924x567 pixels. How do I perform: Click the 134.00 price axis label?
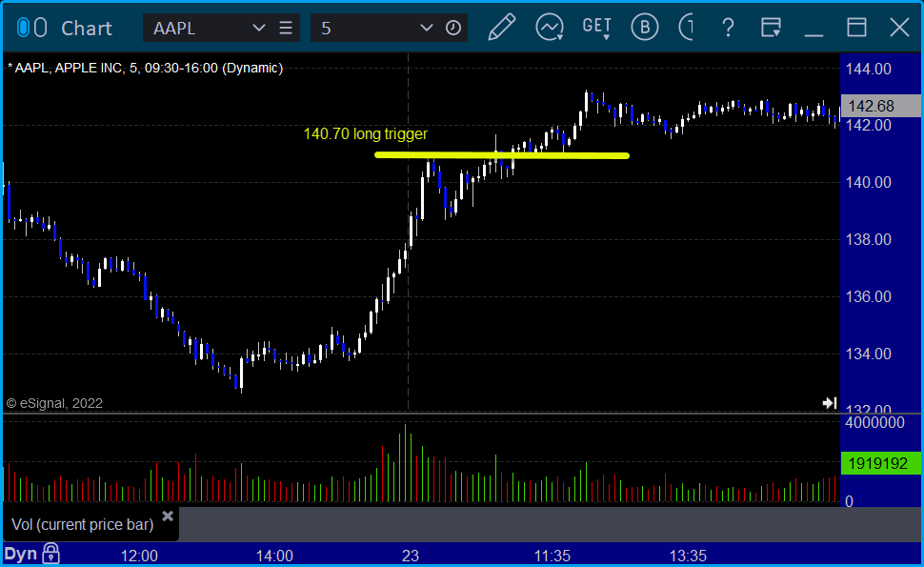tap(869, 354)
